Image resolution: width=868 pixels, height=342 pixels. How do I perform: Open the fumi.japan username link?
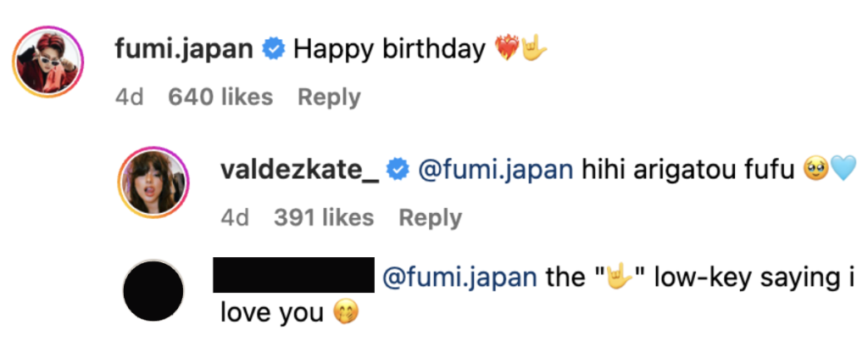[x=183, y=49]
